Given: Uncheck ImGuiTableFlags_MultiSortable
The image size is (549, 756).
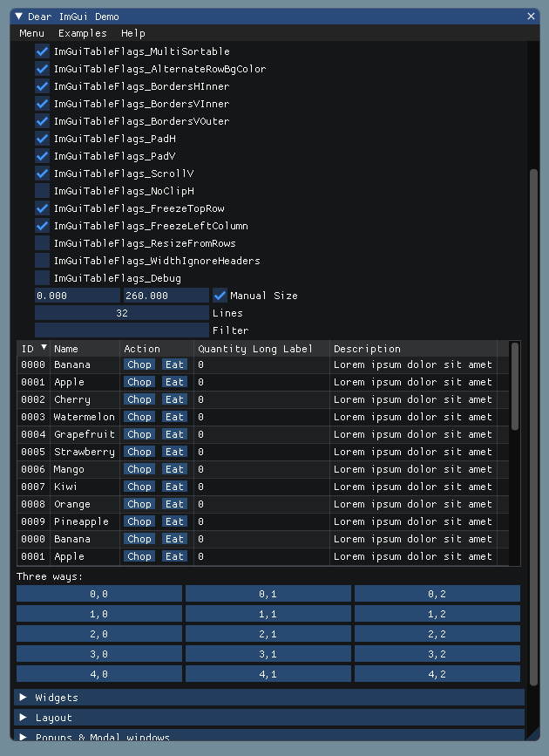Looking at the screenshot, I should (x=43, y=51).
